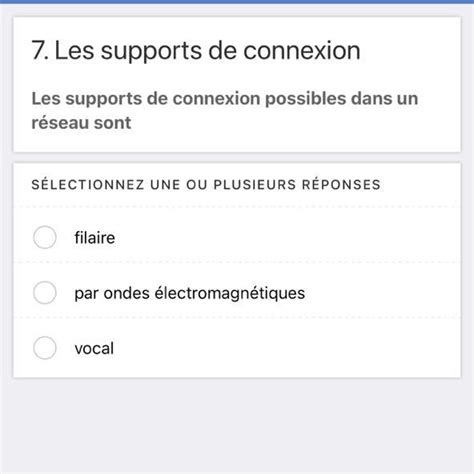
Task: Click 'SÉLECTIONNEZ UNE OU PLUSIEURS RÉPONSES' instruction
Action: pos(206,185)
